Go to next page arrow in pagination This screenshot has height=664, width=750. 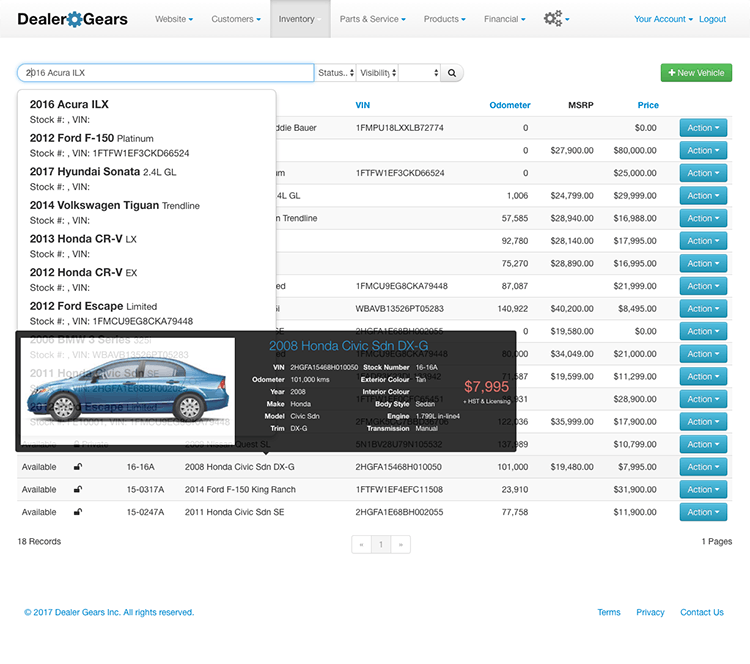point(400,545)
